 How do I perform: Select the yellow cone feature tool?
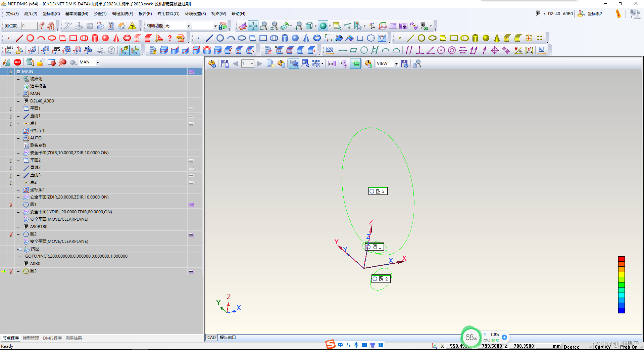(x=497, y=38)
